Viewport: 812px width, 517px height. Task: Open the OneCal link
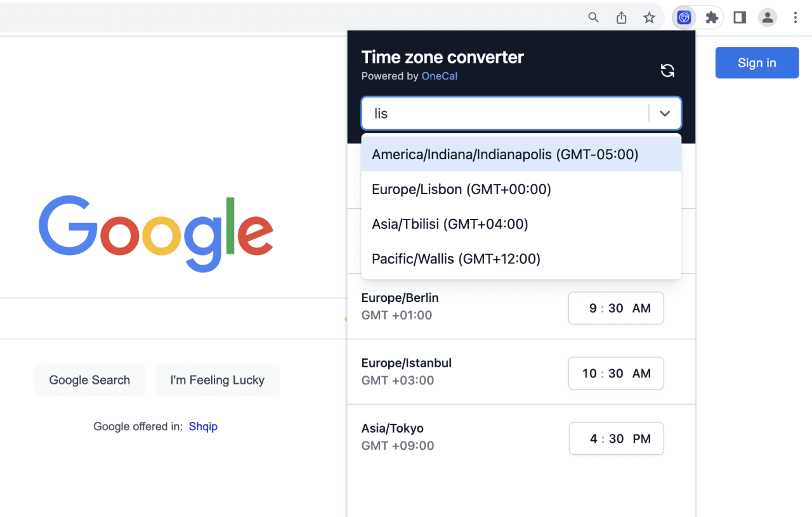click(439, 76)
